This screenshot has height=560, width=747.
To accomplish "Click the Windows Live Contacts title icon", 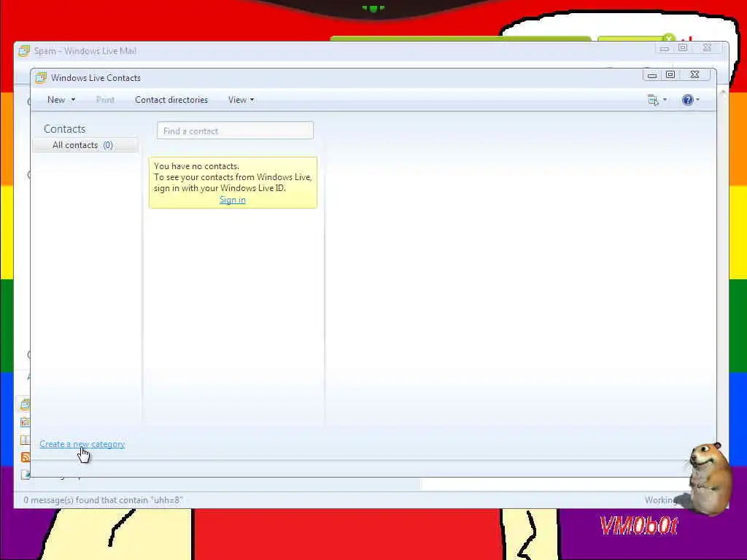I will [x=41, y=77].
